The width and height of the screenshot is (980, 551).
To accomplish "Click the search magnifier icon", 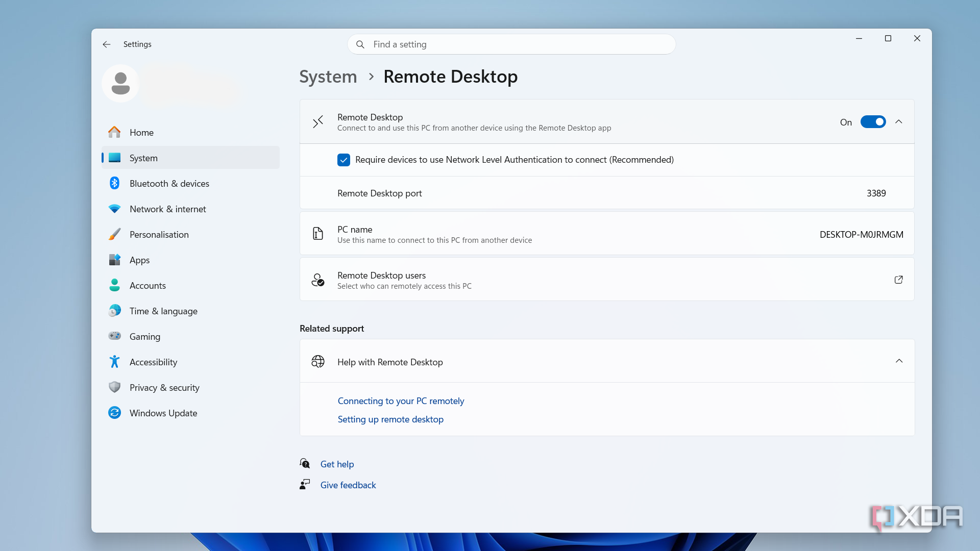I will pyautogui.click(x=360, y=44).
